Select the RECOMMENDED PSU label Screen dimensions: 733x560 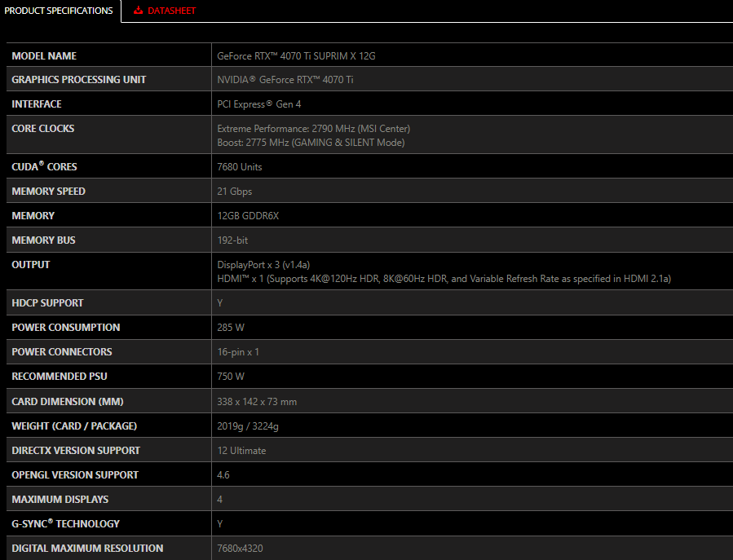point(60,377)
